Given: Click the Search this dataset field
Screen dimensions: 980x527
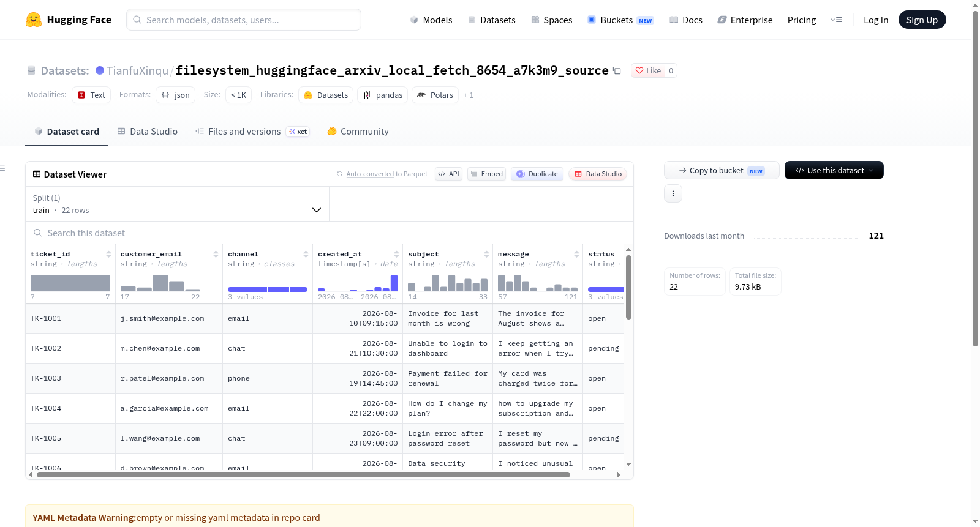Looking at the screenshot, I should tap(330, 233).
